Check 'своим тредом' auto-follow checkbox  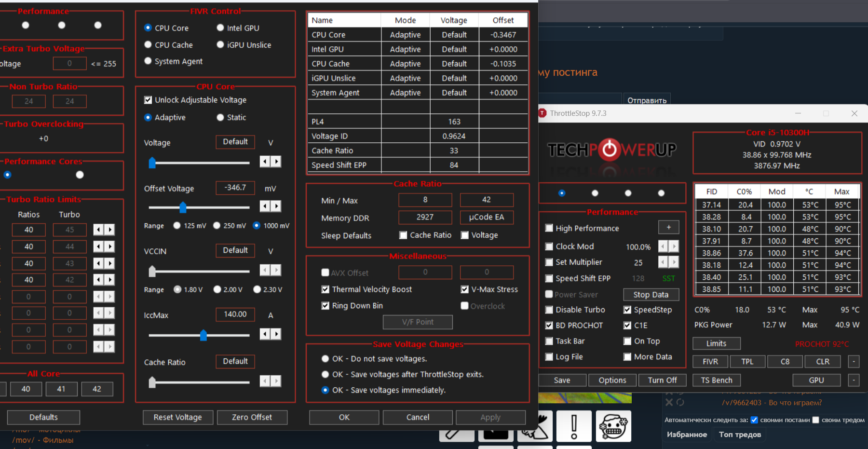[x=816, y=420]
